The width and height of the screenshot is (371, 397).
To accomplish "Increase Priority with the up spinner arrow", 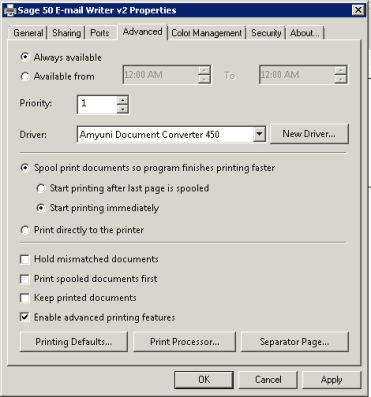I will click(123, 100).
